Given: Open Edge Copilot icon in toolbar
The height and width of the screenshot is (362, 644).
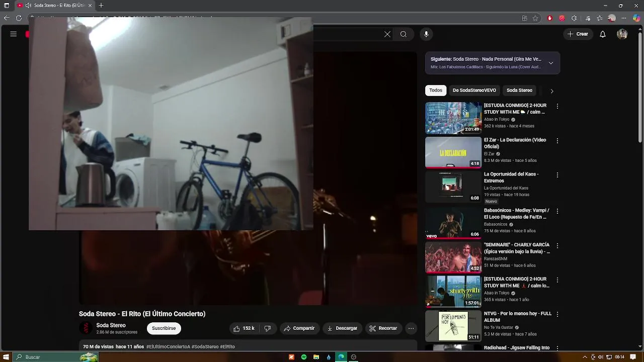Looking at the screenshot, I should point(636,18).
